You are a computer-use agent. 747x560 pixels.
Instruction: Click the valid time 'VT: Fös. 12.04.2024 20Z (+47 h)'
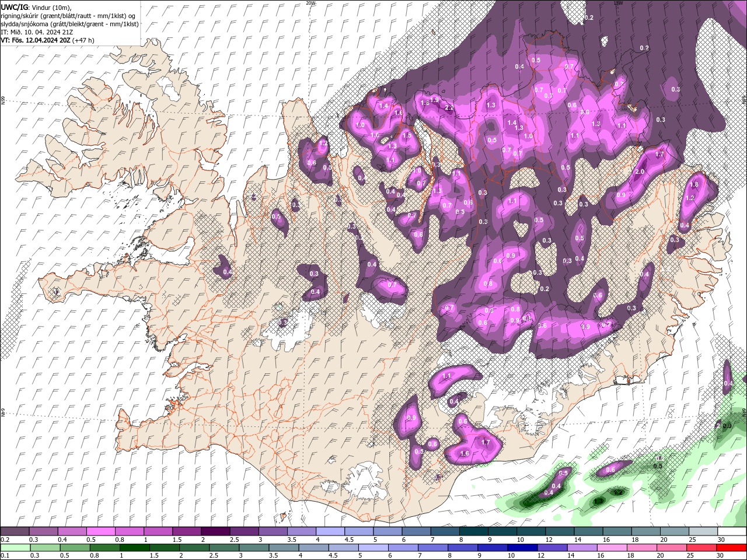tap(47, 40)
